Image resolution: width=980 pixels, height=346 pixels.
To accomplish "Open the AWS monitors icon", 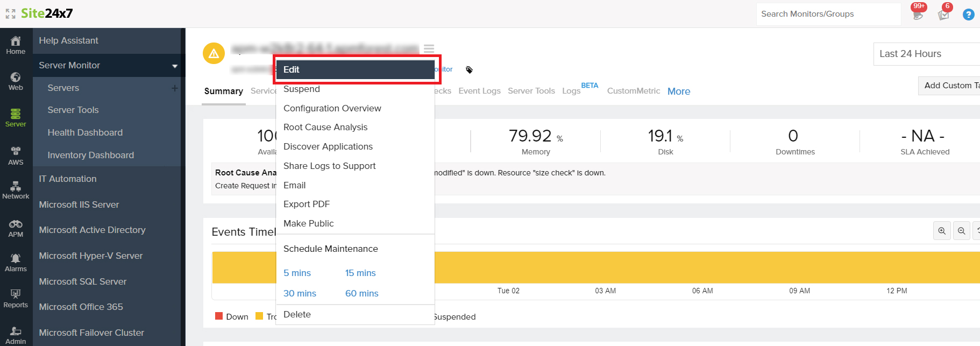I will pyautogui.click(x=16, y=151).
